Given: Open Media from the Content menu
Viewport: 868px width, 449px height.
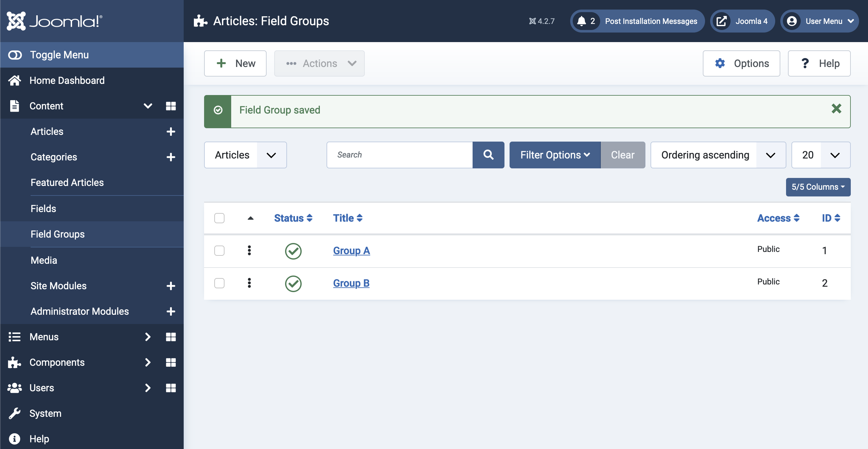Looking at the screenshot, I should coord(44,260).
